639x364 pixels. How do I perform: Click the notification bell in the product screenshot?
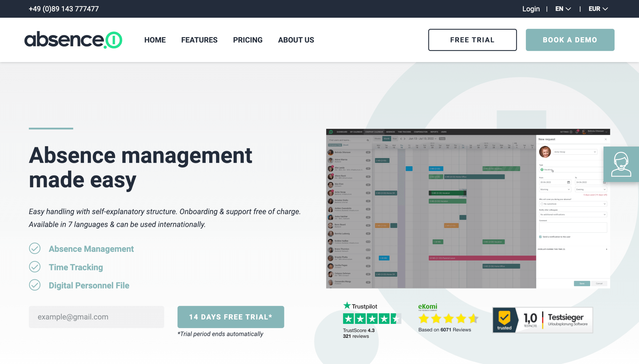point(577,132)
